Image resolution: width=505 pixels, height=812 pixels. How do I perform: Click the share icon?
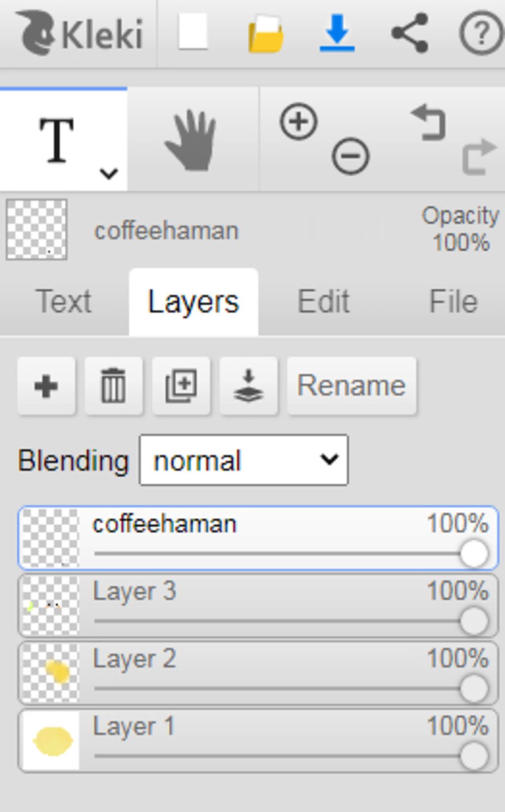[410, 33]
